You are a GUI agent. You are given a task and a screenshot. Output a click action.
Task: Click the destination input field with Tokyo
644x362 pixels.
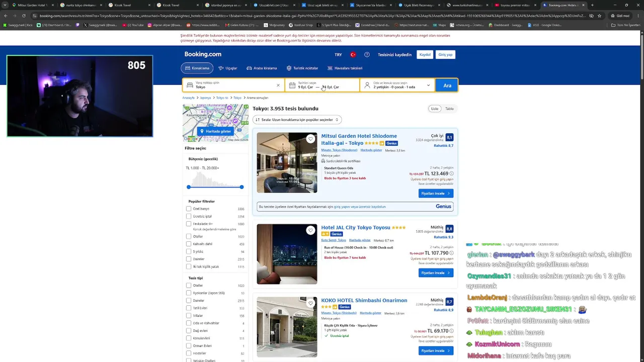pos(234,85)
